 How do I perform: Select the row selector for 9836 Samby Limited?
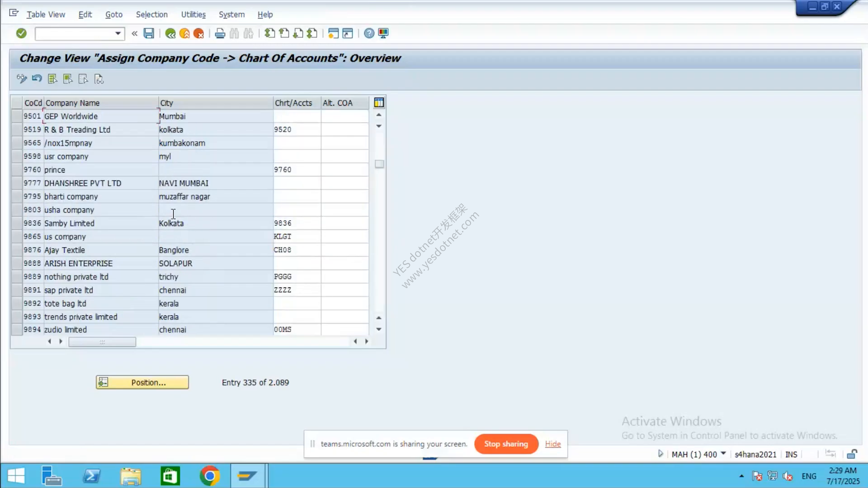pos(17,223)
